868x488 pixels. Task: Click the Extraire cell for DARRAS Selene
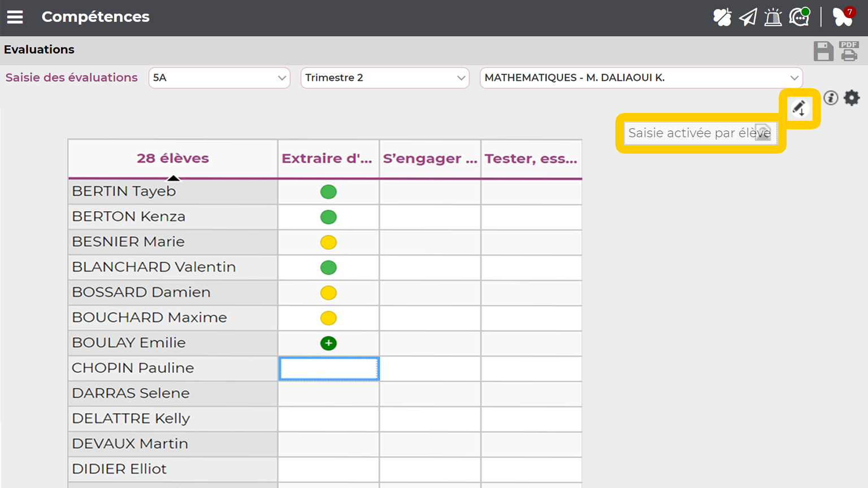(x=328, y=394)
